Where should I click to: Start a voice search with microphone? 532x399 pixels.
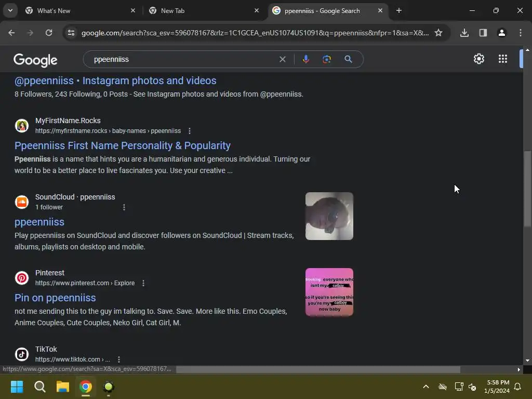click(x=305, y=59)
